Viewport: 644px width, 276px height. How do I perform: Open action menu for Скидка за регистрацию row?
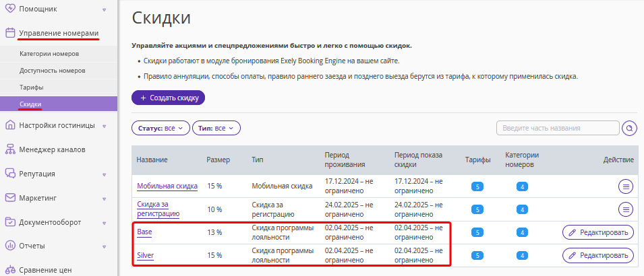point(626,209)
